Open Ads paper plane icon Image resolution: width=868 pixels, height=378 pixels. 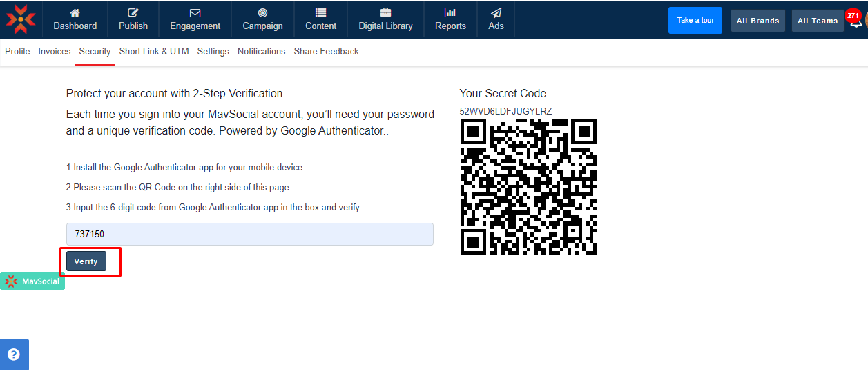[x=496, y=13]
